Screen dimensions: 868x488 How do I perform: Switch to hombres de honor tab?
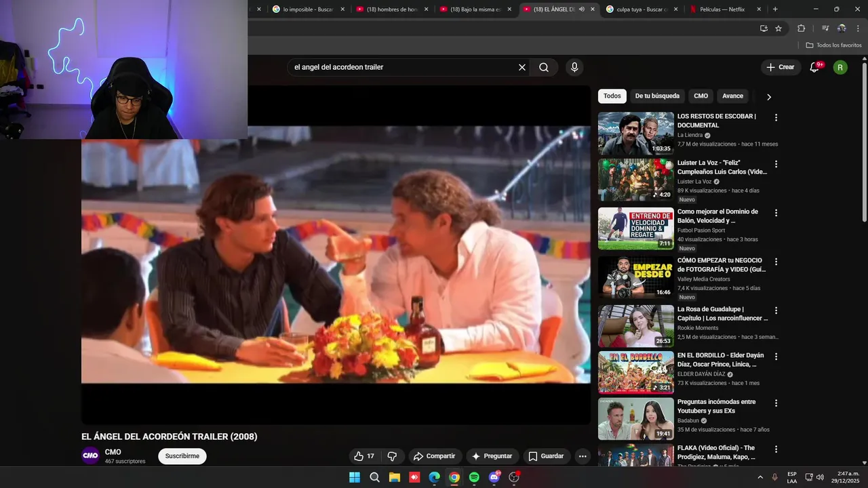(392, 9)
